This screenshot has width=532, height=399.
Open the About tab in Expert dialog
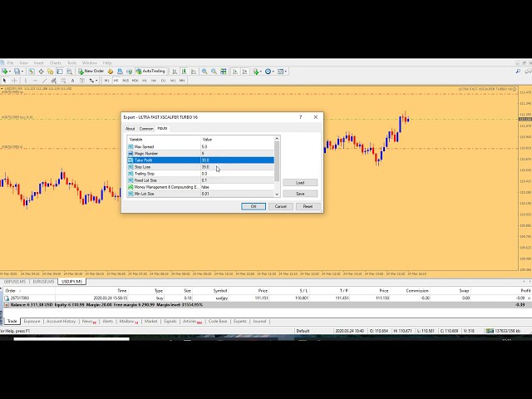tap(130, 129)
